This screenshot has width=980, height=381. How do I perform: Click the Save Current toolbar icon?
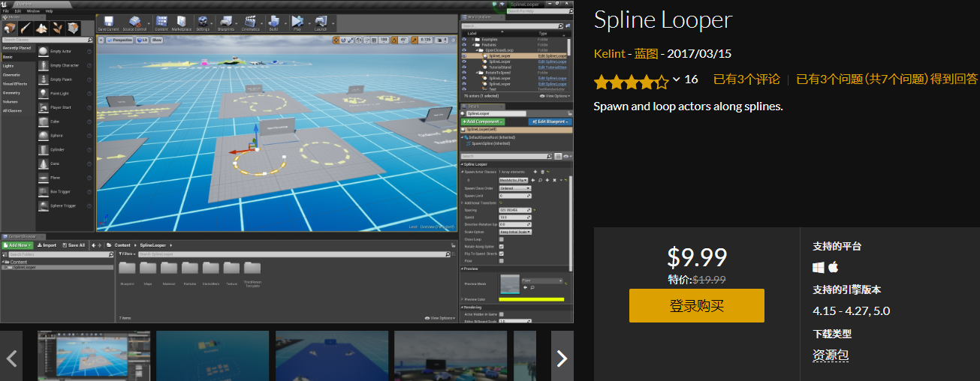[109, 22]
